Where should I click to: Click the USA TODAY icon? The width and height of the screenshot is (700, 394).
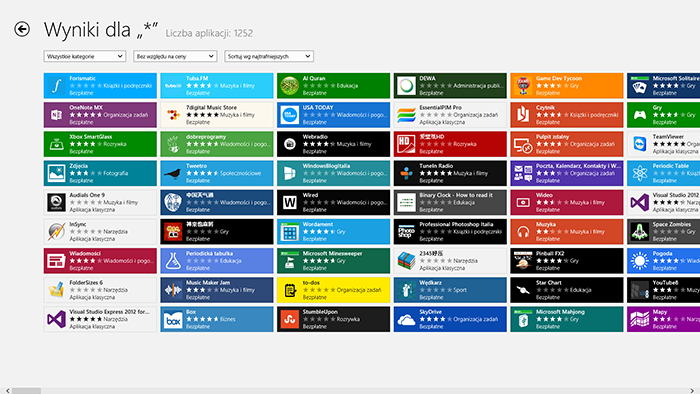290,115
